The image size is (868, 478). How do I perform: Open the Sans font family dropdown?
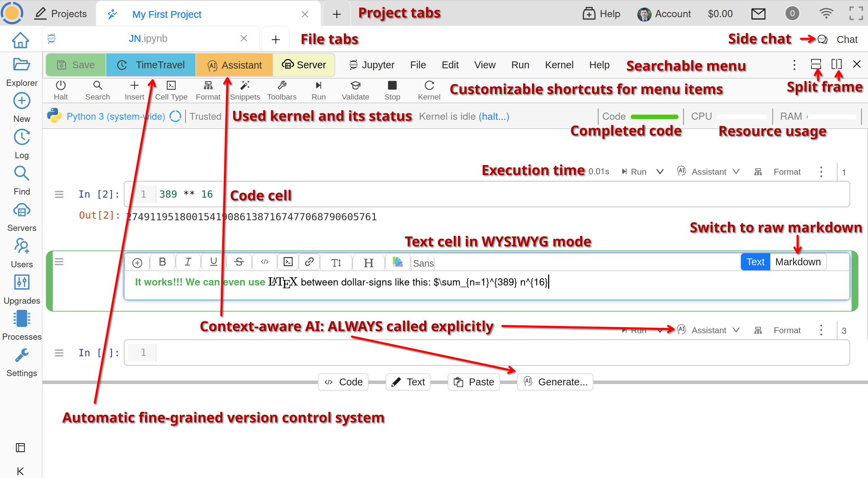click(x=423, y=263)
